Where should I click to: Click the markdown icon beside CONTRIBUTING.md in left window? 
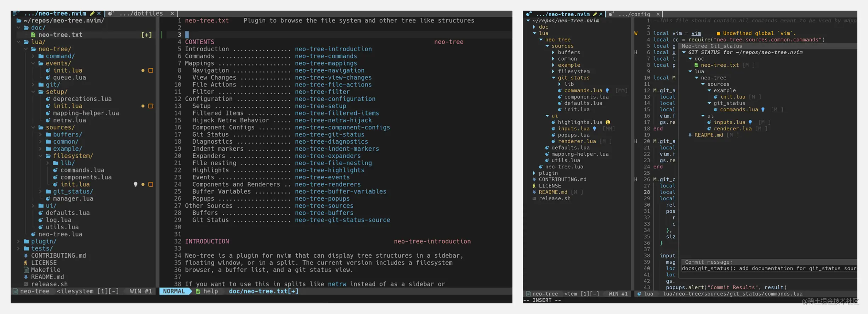coord(26,256)
